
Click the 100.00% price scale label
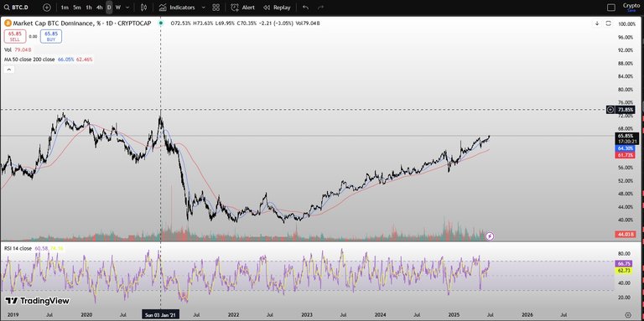626,24
